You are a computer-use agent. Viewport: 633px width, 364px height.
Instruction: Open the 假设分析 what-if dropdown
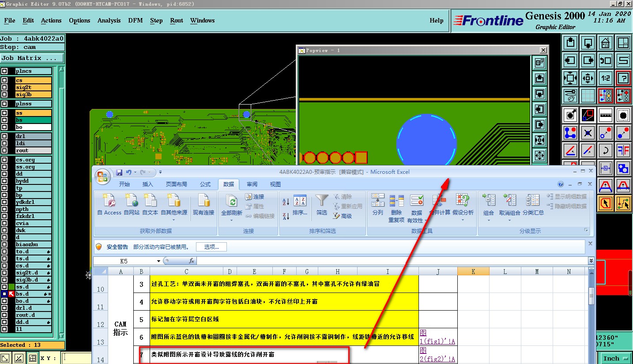[x=463, y=219]
